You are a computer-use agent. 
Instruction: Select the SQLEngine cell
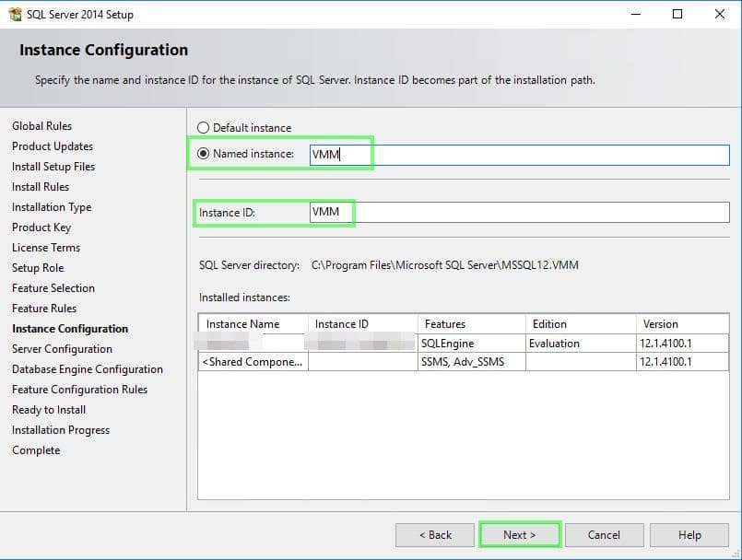tap(472, 344)
